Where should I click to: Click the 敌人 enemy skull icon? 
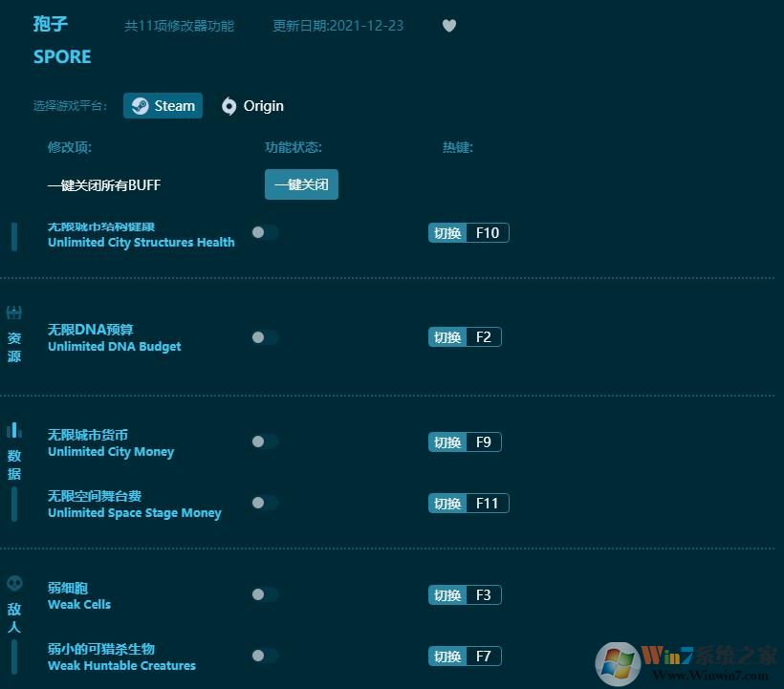point(14,583)
